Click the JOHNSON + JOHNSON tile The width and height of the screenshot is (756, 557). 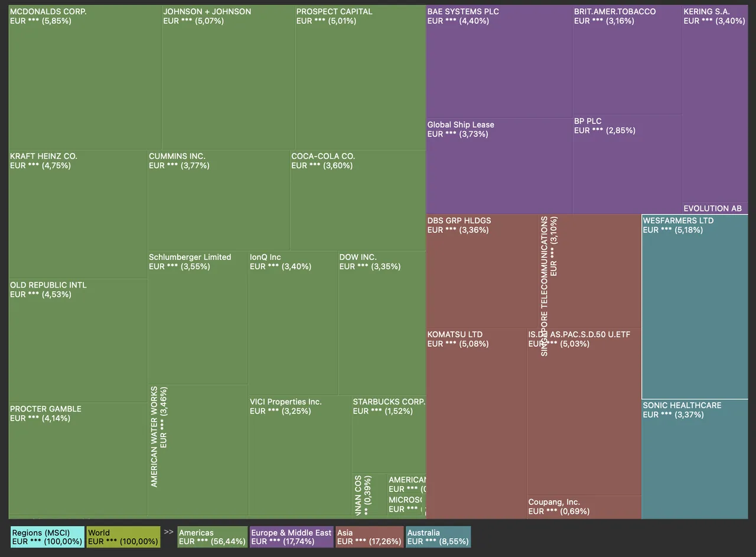[229, 77]
